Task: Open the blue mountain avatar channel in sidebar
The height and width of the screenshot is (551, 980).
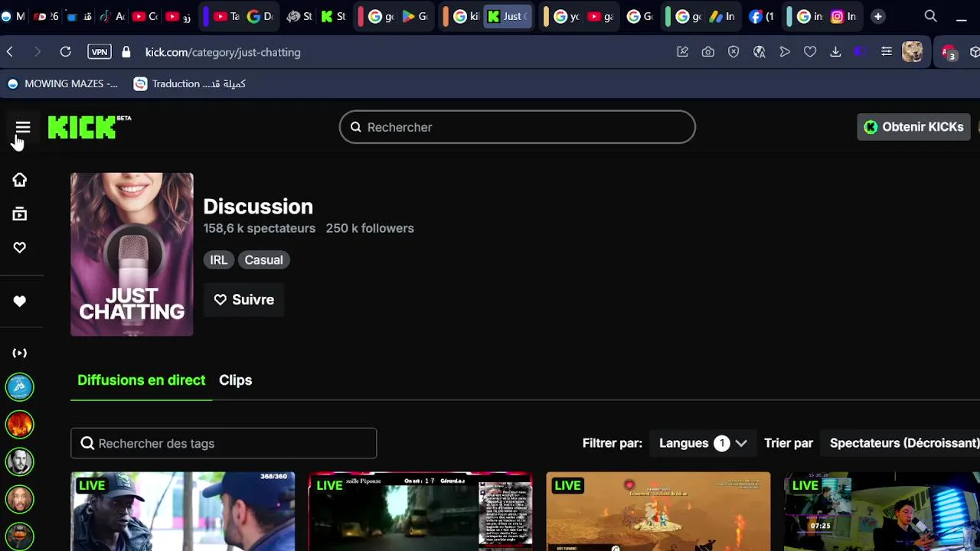Action: (x=20, y=387)
